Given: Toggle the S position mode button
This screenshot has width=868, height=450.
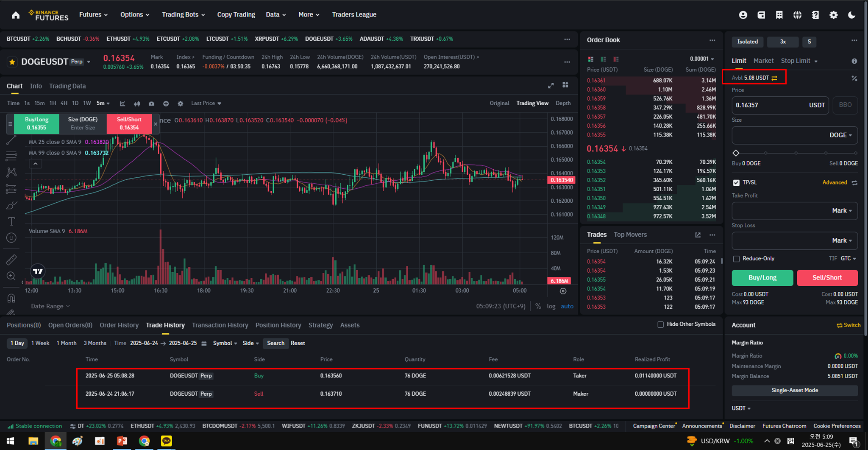Looking at the screenshot, I should pyautogui.click(x=809, y=42).
